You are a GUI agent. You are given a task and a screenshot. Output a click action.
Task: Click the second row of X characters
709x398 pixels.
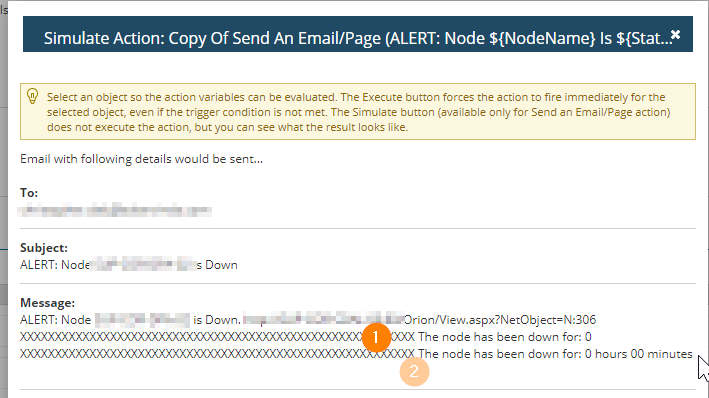[x=217, y=354]
